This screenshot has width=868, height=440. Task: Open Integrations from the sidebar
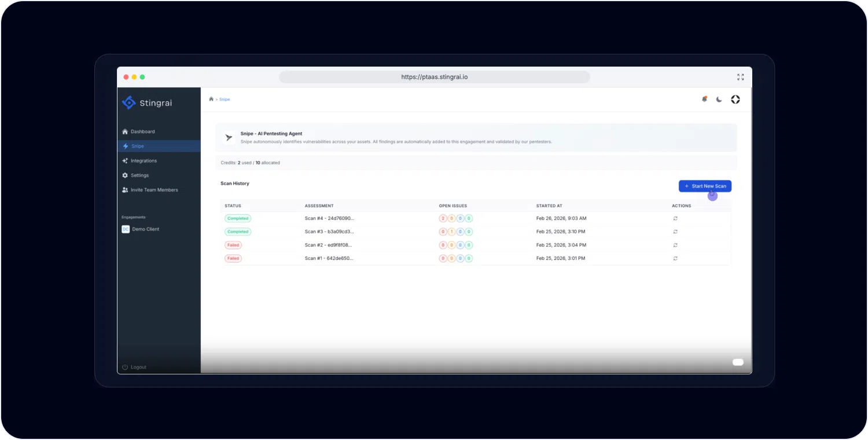click(x=144, y=161)
